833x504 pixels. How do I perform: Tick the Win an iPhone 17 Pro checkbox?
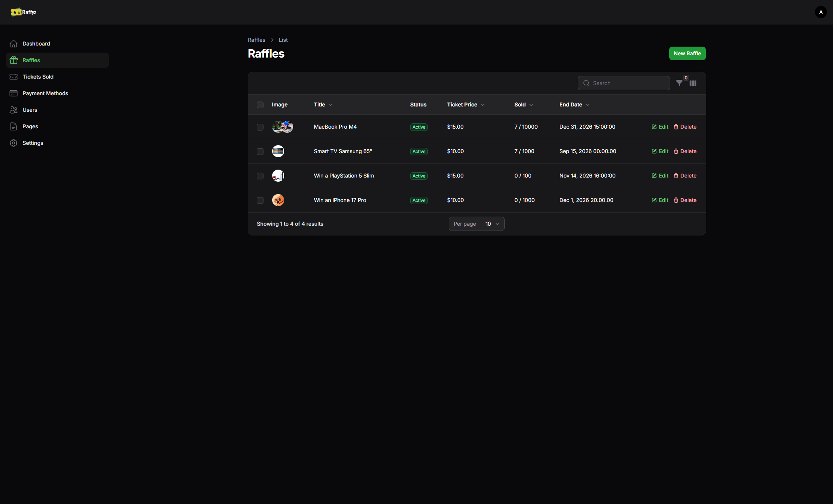coord(260,200)
